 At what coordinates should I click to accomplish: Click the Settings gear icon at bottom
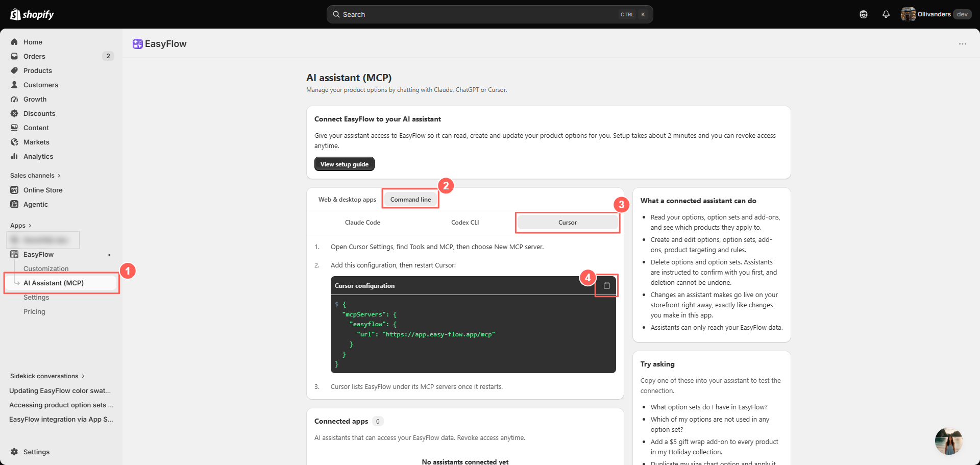point(14,452)
